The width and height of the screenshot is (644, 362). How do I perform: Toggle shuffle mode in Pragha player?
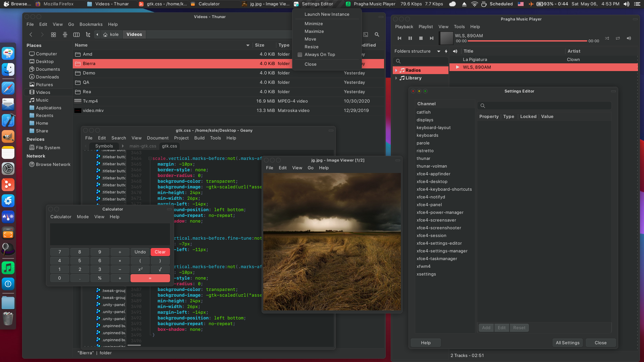pos(607,38)
